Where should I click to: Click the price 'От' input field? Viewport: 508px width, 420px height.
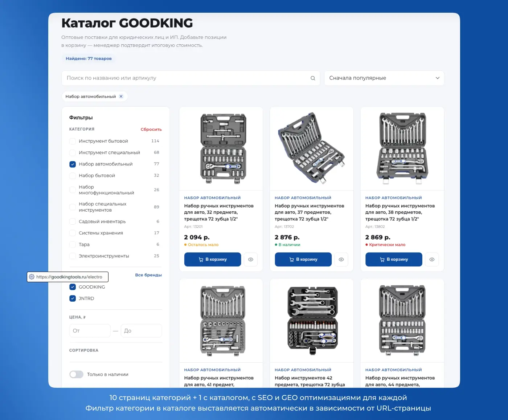click(x=90, y=331)
